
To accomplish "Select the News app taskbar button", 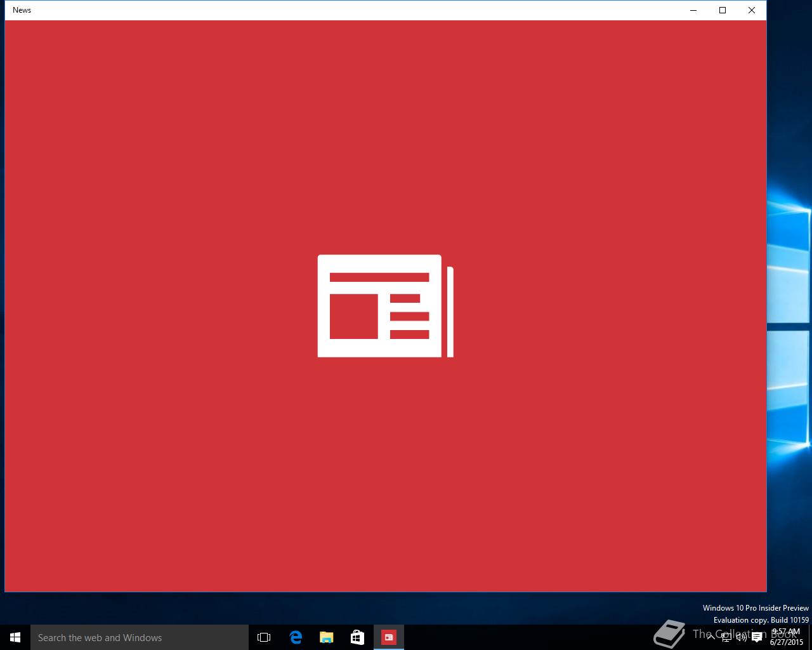I will pyautogui.click(x=388, y=637).
